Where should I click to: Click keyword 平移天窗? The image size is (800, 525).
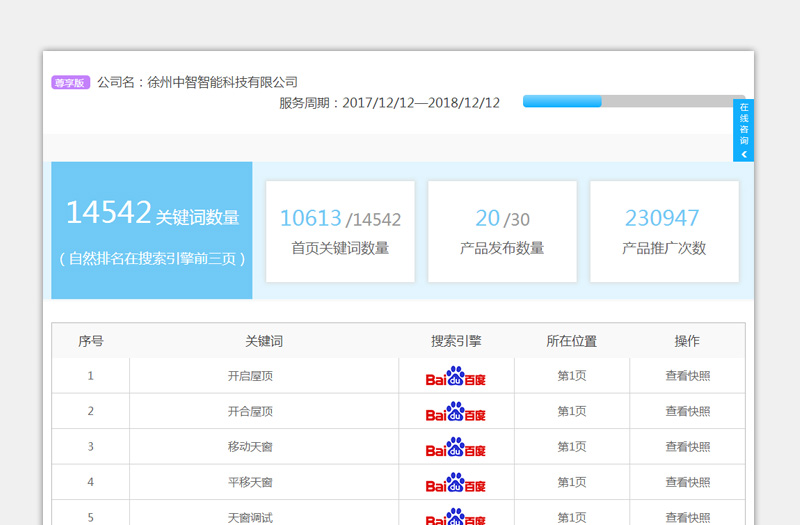250,482
